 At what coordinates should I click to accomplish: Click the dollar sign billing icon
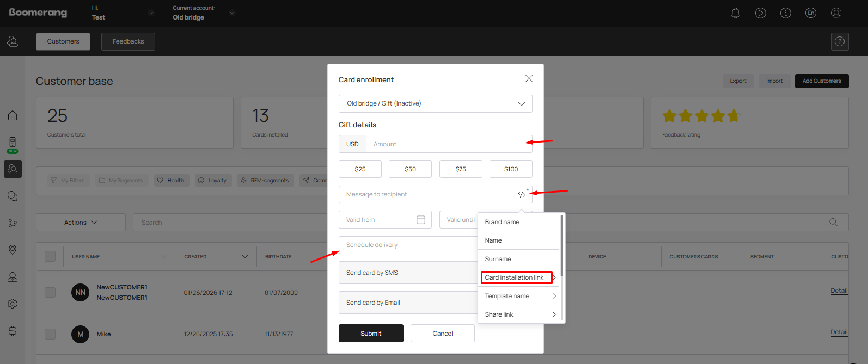pyautogui.click(x=13, y=331)
